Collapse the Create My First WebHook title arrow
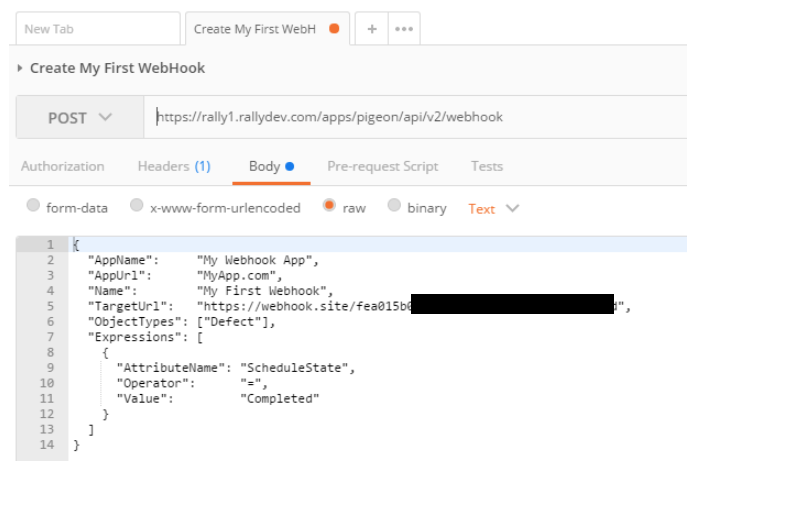 21,68
